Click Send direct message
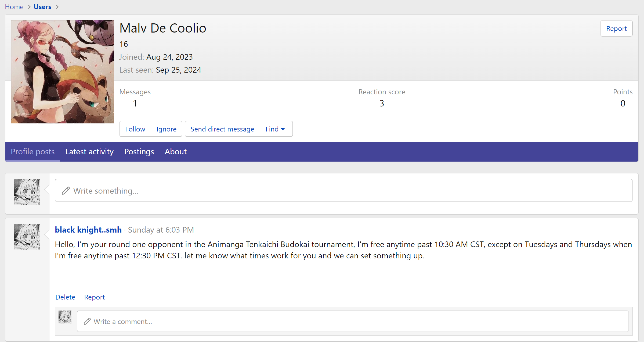Screen dimensions: 644x342 [222, 129]
